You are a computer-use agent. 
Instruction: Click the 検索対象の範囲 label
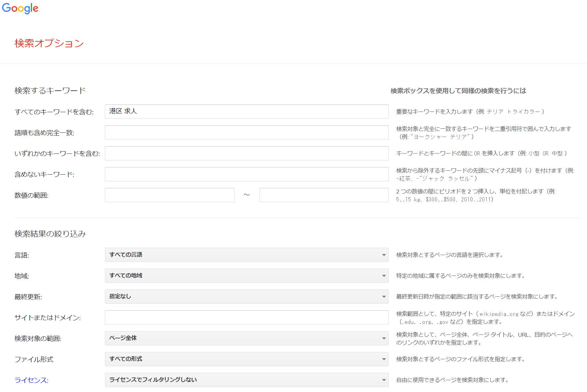coord(38,338)
